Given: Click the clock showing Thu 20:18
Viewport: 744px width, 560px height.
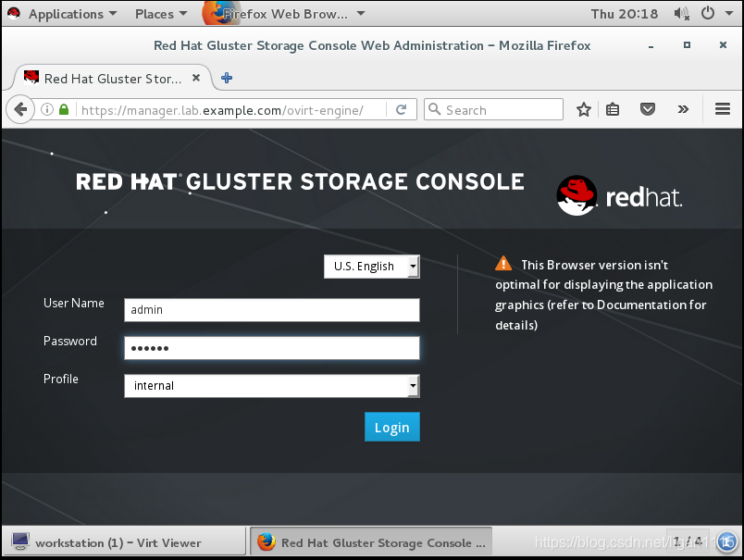Looking at the screenshot, I should click(x=624, y=14).
